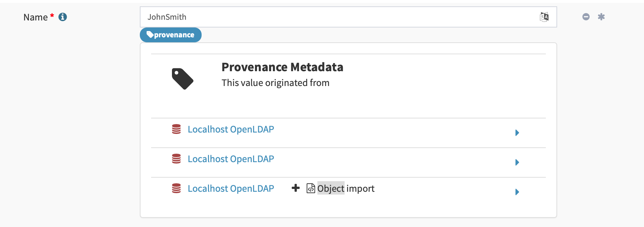Click the database icon on the third OpenLDAP row
This screenshot has height=227, width=644.
(176, 189)
